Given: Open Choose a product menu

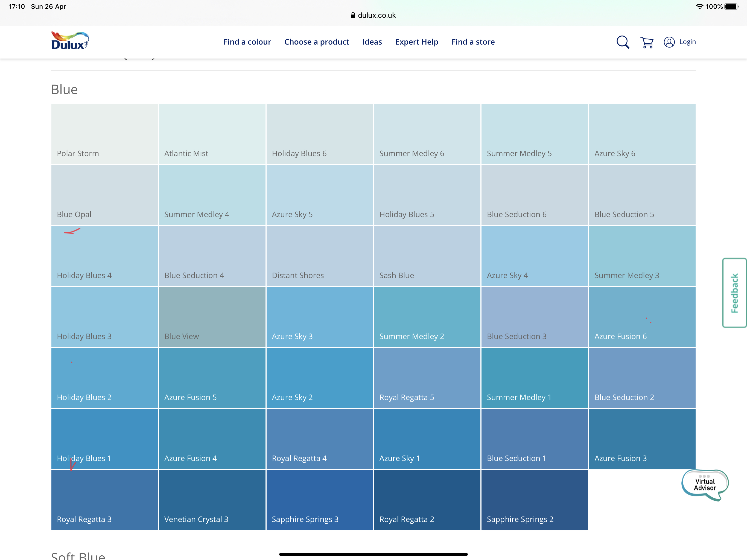Looking at the screenshot, I should (316, 42).
